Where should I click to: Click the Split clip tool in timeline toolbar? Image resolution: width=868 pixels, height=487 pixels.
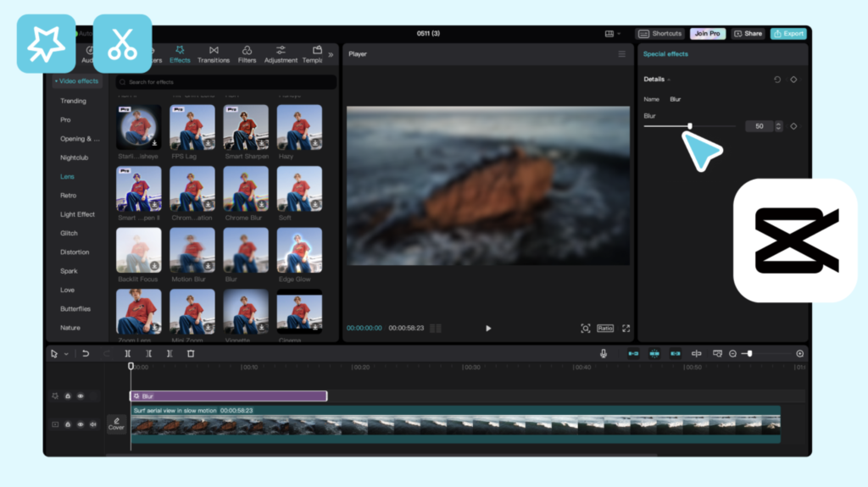point(128,353)
